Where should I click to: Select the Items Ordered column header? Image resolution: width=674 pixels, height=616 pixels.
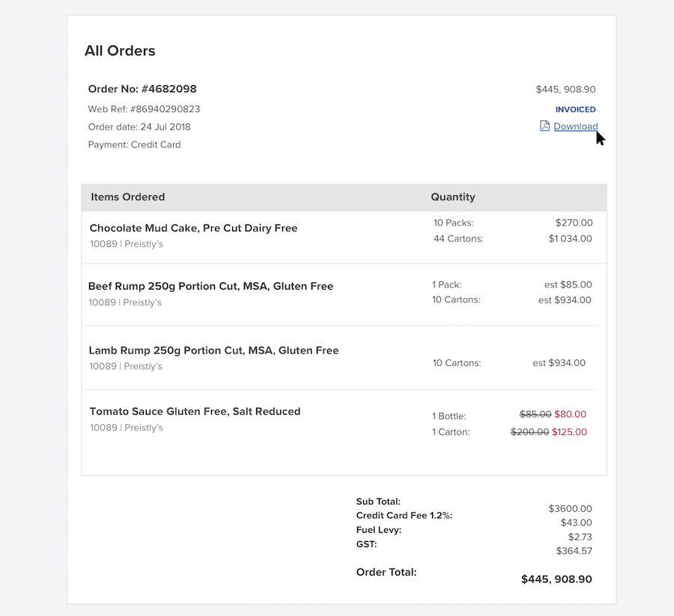pos(127,197)
